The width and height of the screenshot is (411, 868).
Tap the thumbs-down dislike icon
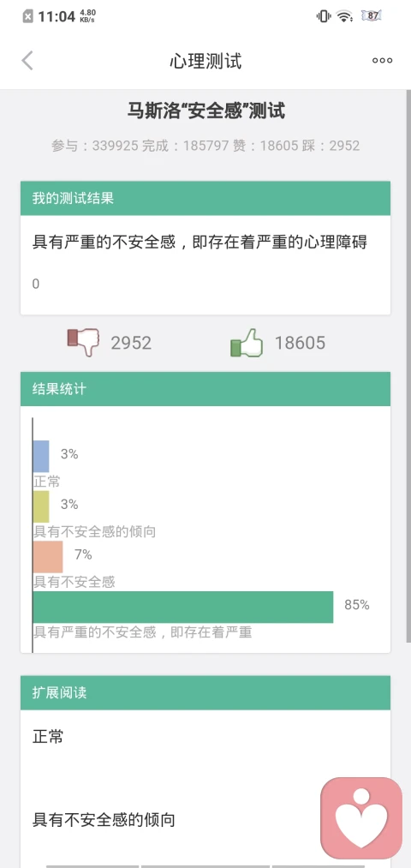(x=84, y=343)
